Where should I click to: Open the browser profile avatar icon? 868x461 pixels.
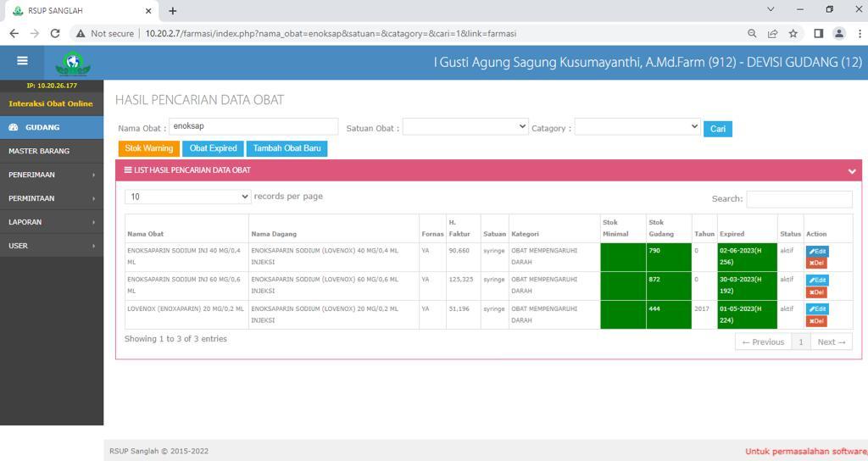[839, 33]
